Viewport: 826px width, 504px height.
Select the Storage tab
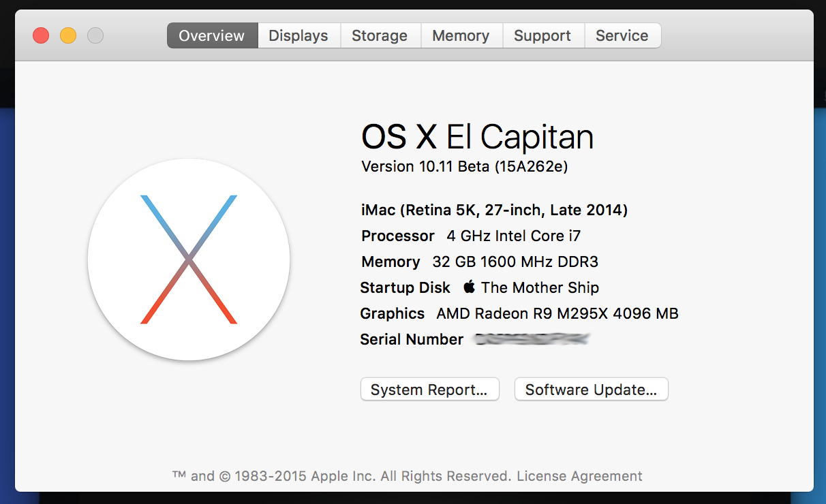380,35
